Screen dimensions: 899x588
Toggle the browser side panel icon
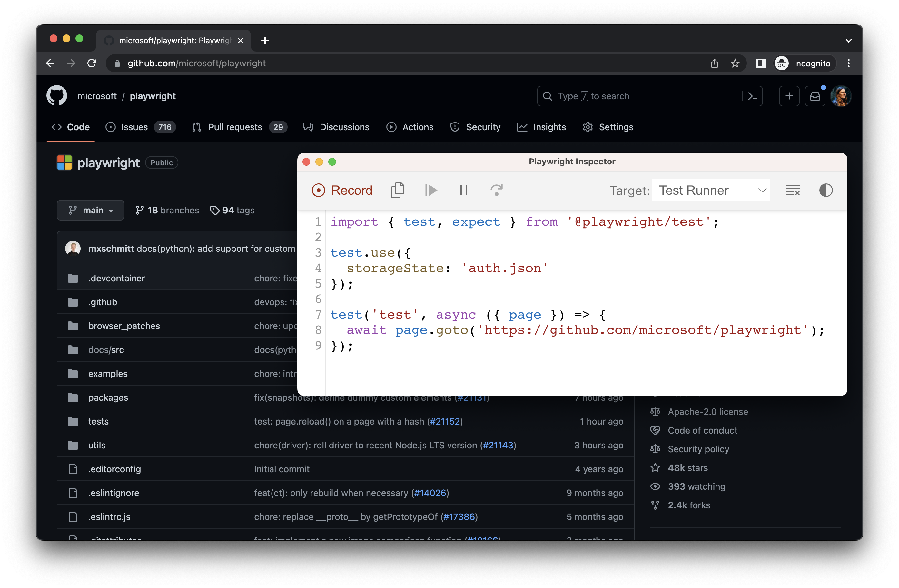click(761, 64)
